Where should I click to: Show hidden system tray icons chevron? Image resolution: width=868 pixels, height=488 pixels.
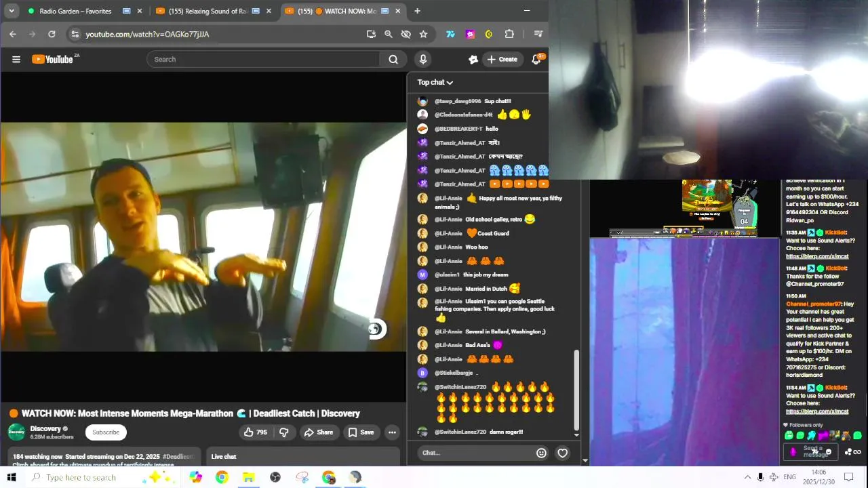[747, 477]
